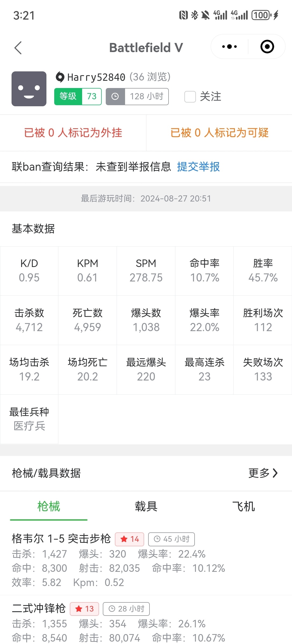292x644 pixels.
Task: Tap the player avatar image
Action: click(x=29, y=89)
